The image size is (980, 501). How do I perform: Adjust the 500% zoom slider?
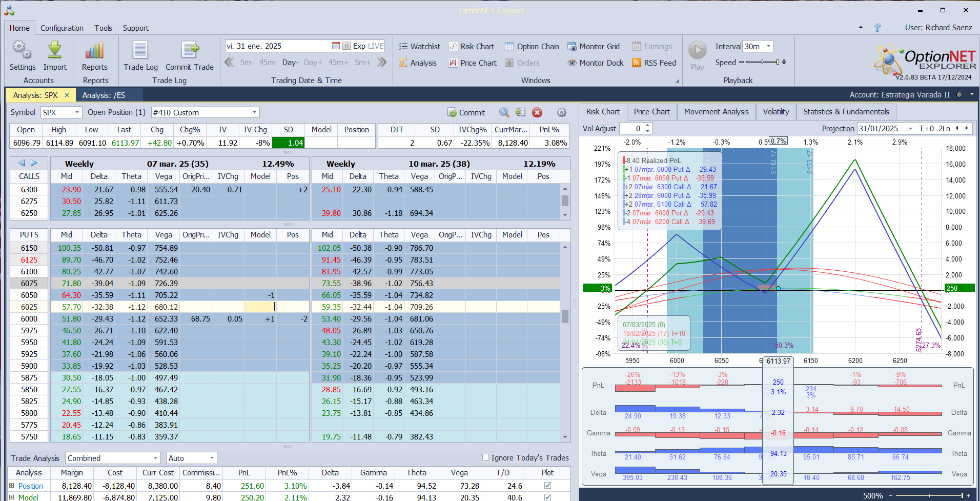930,495
